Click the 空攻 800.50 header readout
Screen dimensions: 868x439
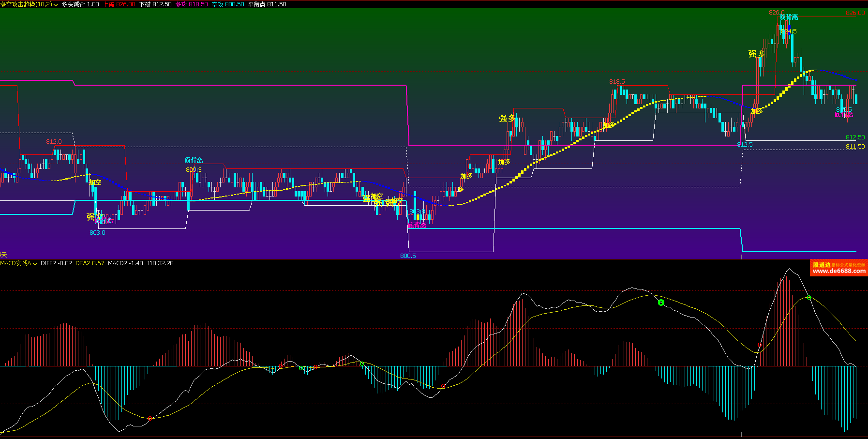click(x=227, y=4)
